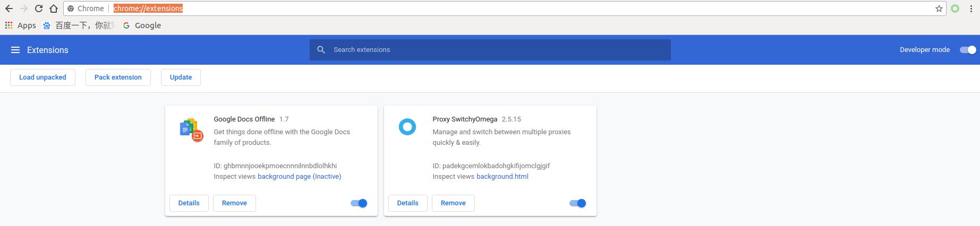Disable Google Docs Offline extension

coord(359,203)
